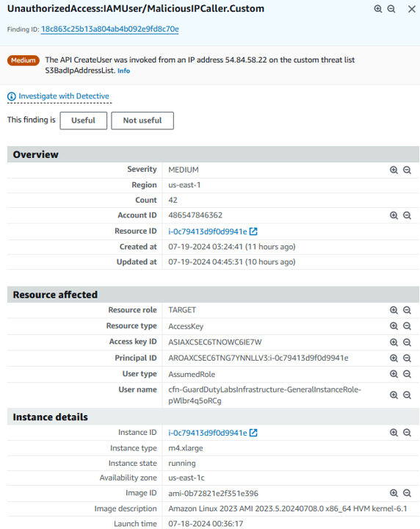Mark this finding as Useful

[83, 120]
